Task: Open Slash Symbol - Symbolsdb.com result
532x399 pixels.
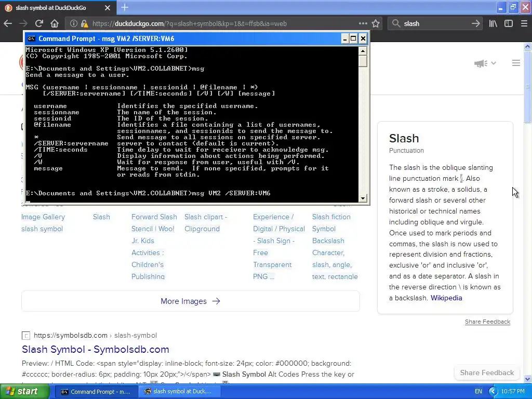Action: pos(96,350)
